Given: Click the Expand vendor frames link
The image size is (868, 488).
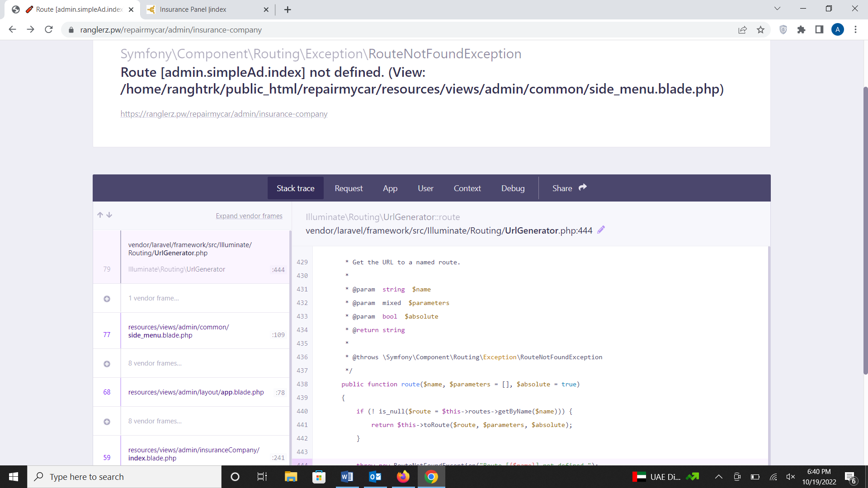Looking at the screenshot, I should [249, 216].
